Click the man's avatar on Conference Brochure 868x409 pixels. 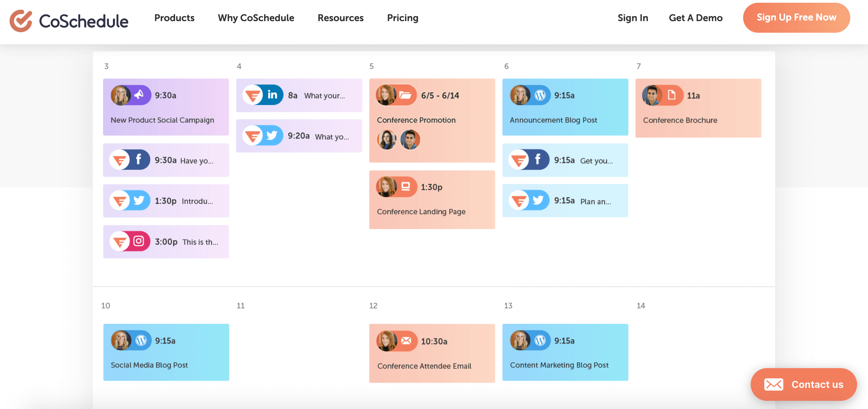[x=652, y=95]
